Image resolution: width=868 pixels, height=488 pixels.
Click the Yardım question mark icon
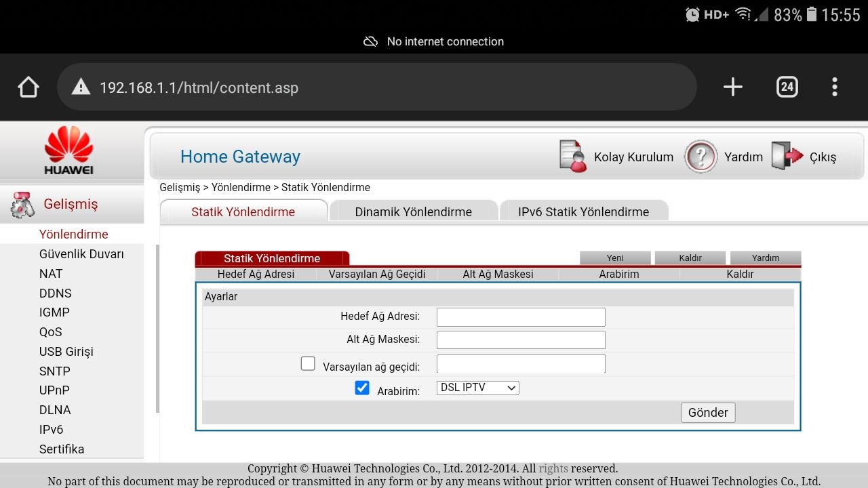[701, 157]
